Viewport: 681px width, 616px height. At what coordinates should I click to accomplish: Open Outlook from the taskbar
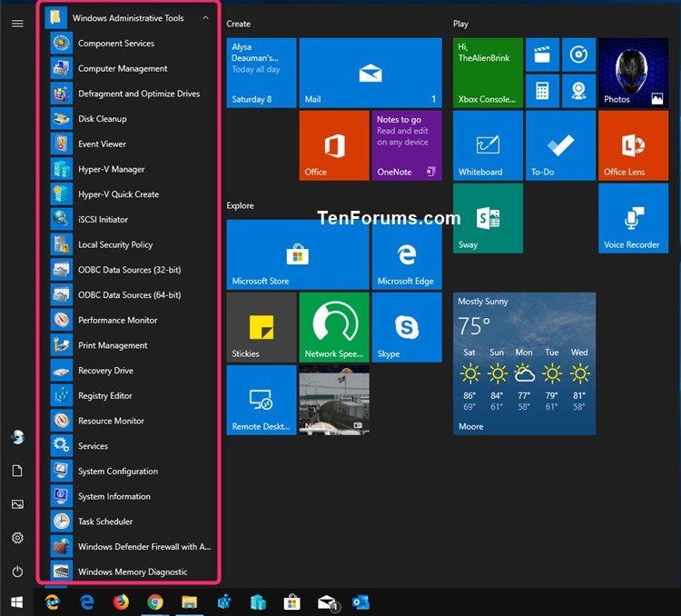[x=360, y=602]
